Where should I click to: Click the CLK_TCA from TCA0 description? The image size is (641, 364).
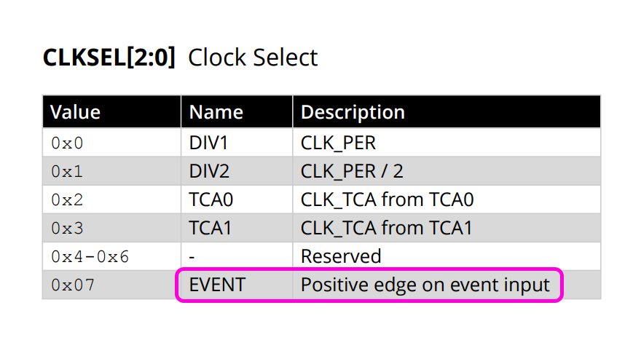(387, 199)
